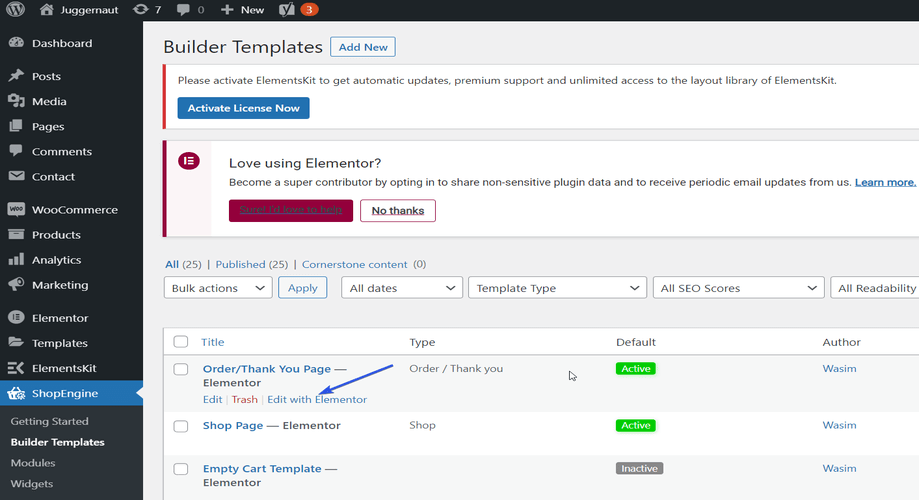Check the Order/Thank You Page row checkbox
The image size is (919, 500).
[x=181, y=369]
